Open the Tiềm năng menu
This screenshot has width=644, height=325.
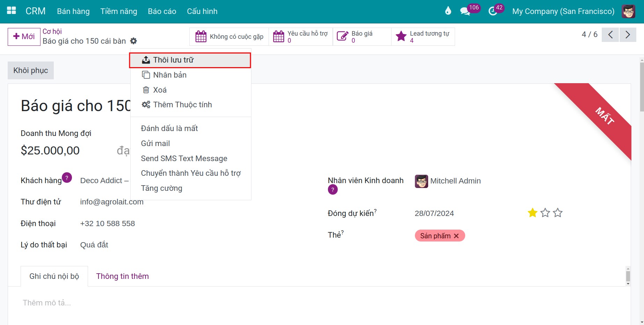(119, 11)
